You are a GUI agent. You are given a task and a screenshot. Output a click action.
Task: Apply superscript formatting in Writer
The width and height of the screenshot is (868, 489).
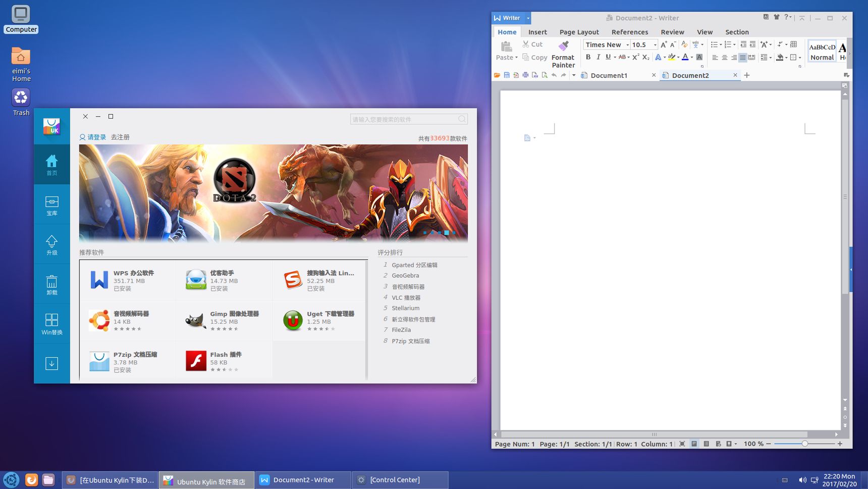coord(636,57)
